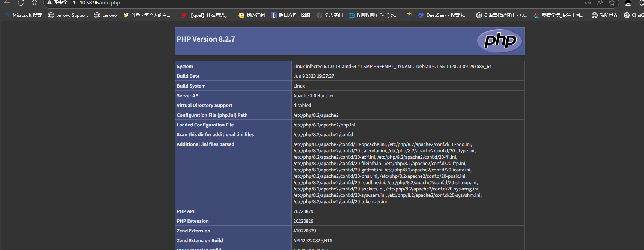Open the 我的订阅 bookmark
The height and width of the screenshot is (250, 644).
tap(252, 15)
